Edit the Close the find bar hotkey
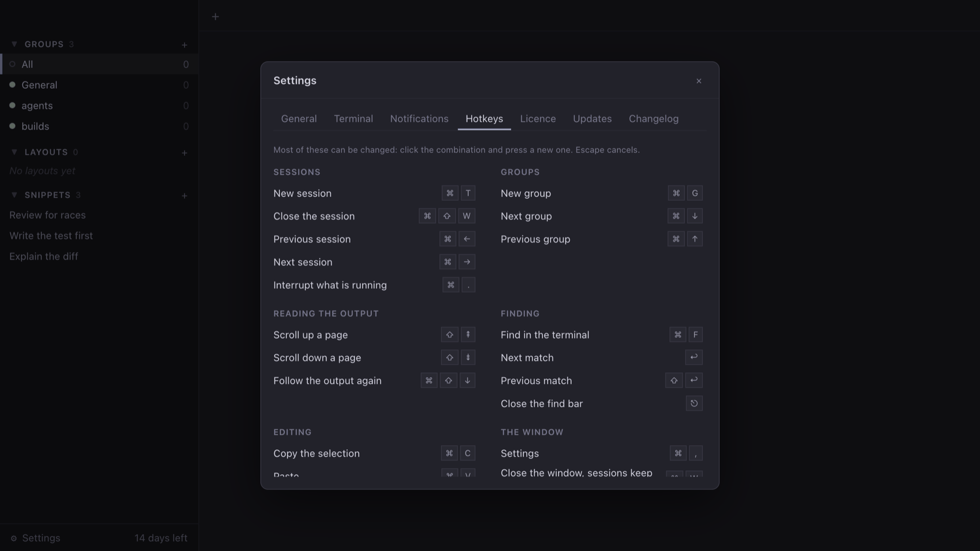Image resolution: width=980 pixels, height=551 pixels. click(694, 403)
